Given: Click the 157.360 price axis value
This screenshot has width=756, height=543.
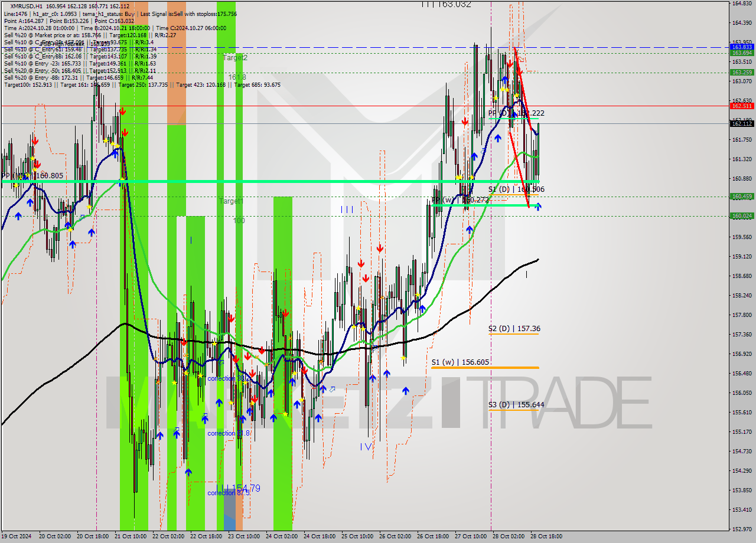Looking at the screenshot, I should pyautogui.click(x=741, y=335).
